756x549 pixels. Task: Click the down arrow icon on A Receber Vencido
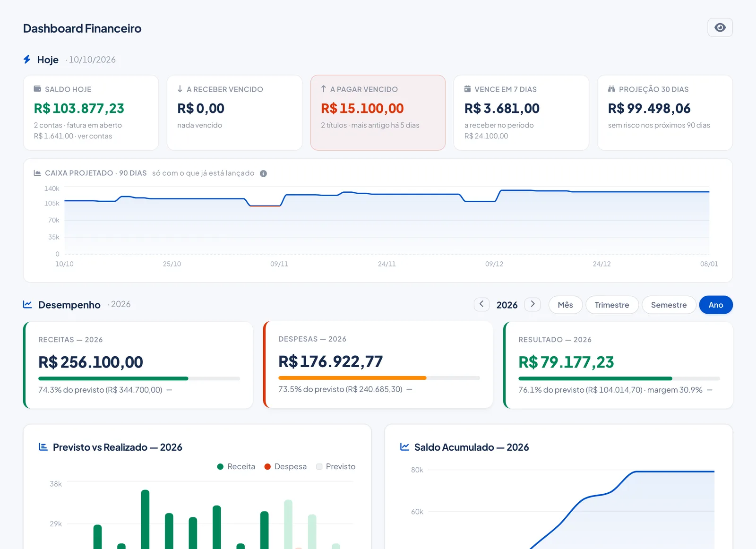coord(180,89)
